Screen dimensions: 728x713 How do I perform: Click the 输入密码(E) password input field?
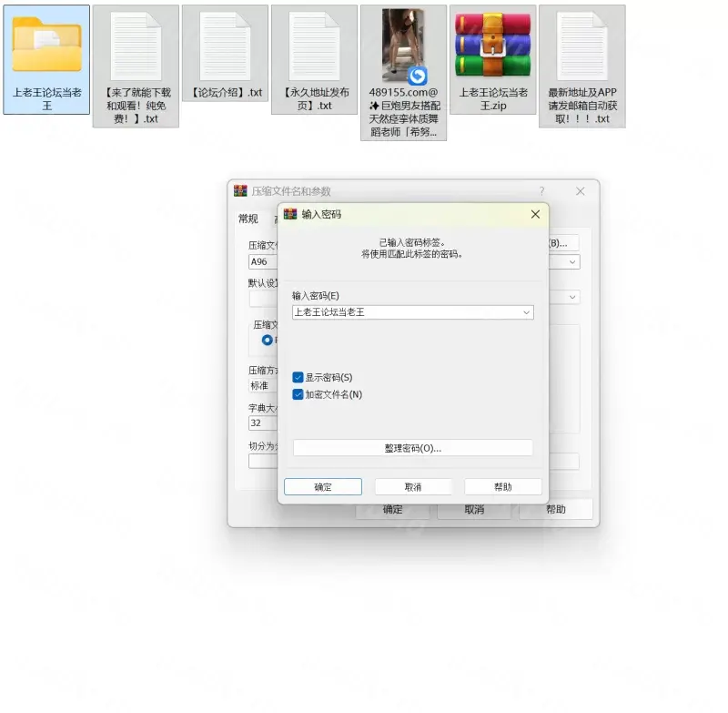413,312
